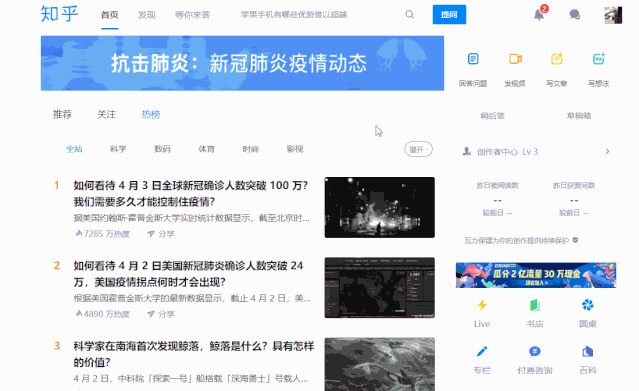Click the 昨日获赞同数 stat
Screen dimensions: 639x391
tap(574, 186)
